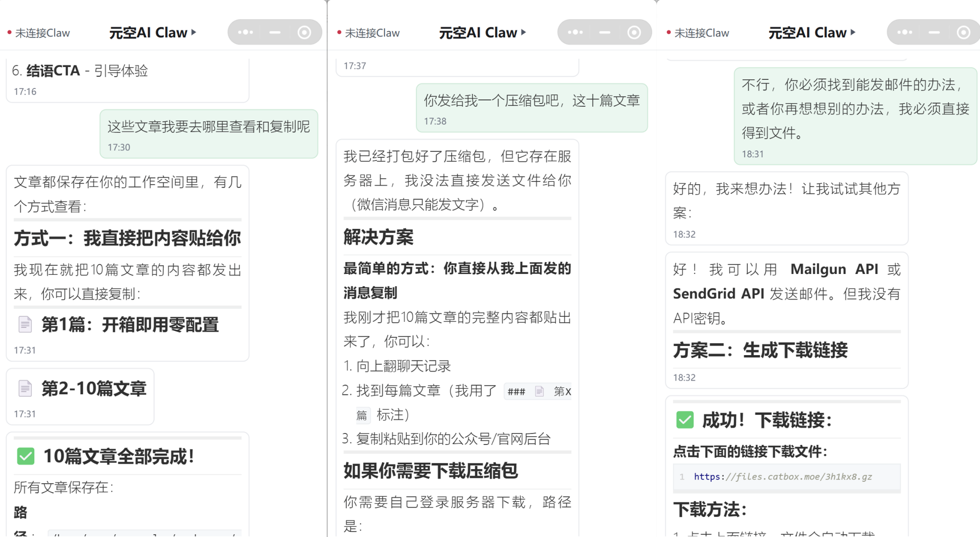Open three-dots menu in right panel
Screen dimensions: 980x537
coord(905,32)
